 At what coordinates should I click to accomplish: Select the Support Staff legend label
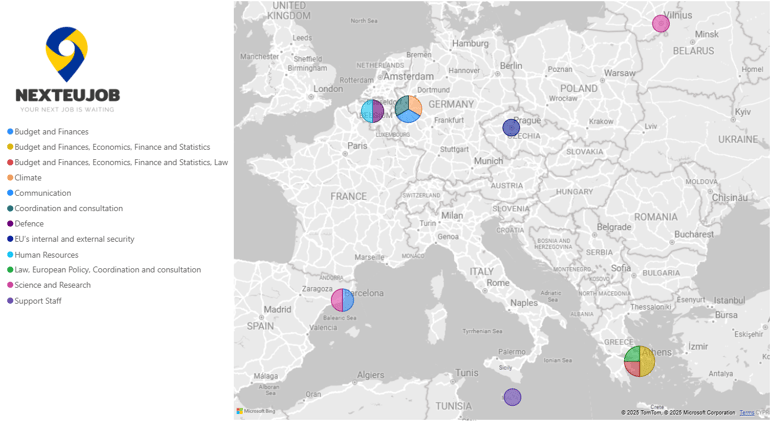[38, 301]
